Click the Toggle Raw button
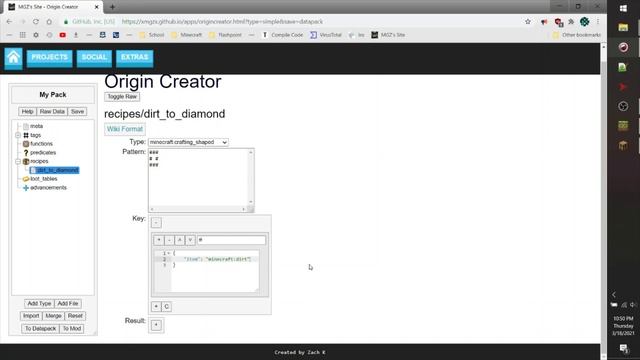Screen dimensions: 640x360 pos(122,97)
